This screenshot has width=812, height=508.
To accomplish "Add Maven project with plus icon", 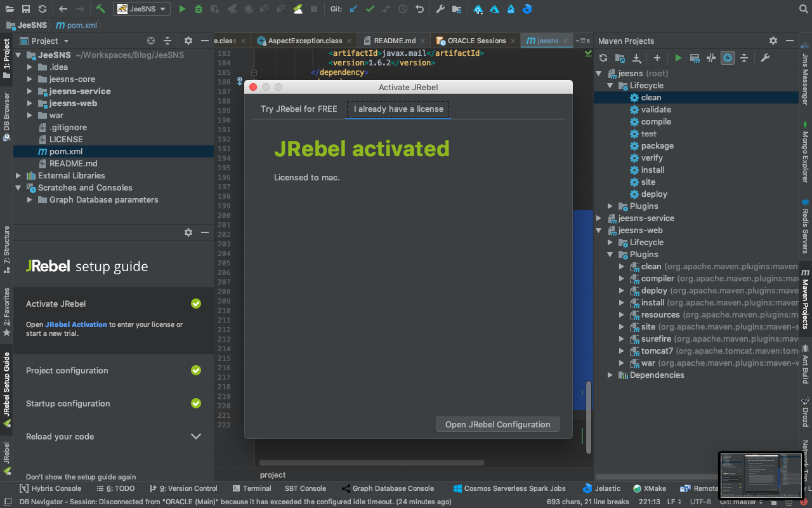I will pos(657,58).
